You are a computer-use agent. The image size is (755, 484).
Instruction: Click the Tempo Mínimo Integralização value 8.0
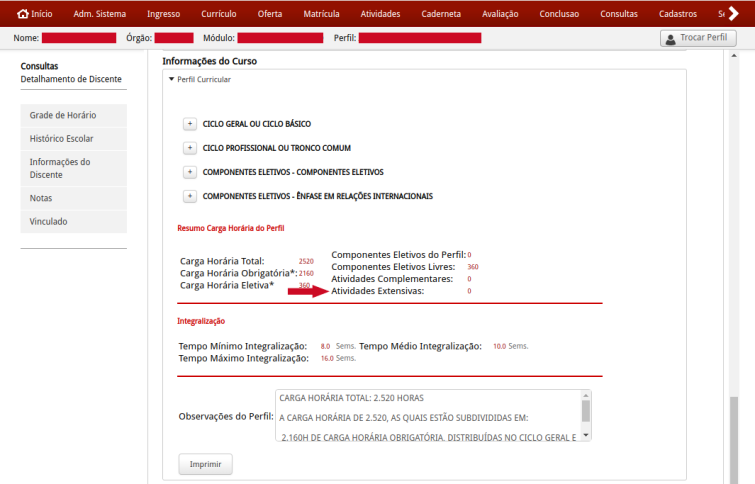325,346
